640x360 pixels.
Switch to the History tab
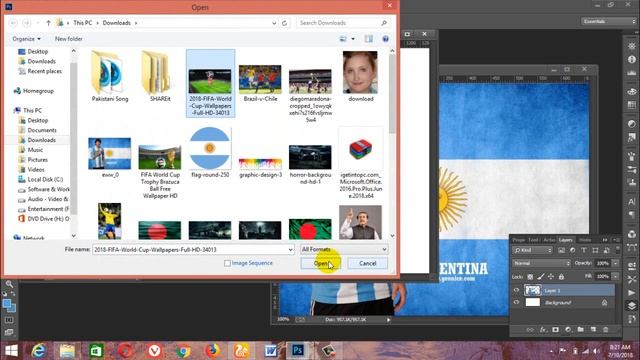click(585, 240)
